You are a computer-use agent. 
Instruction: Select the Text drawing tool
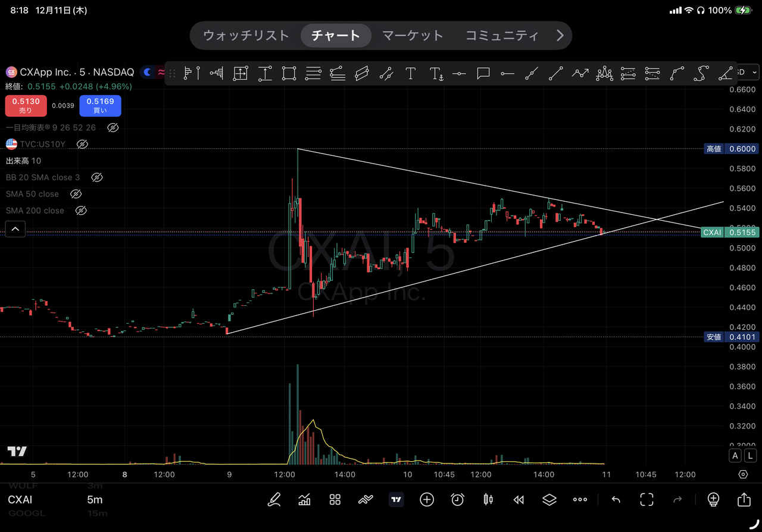pos(410,74)
